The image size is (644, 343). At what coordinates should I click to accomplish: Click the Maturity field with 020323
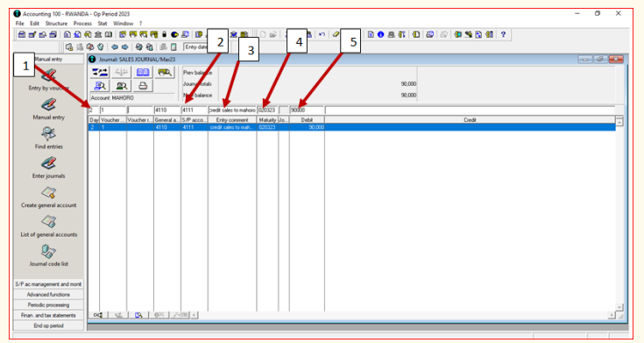pos(267,111)
